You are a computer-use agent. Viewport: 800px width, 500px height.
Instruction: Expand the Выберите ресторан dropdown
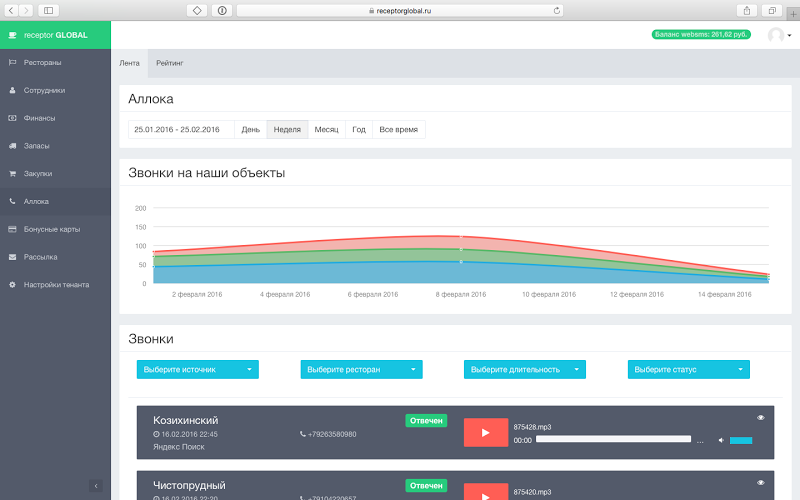coord(361,369)
